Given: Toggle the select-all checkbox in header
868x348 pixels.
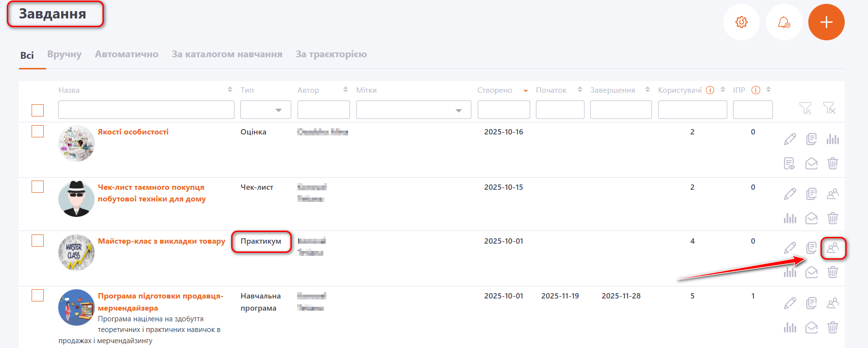Looking at the screenshot, I should coord(38,110).
